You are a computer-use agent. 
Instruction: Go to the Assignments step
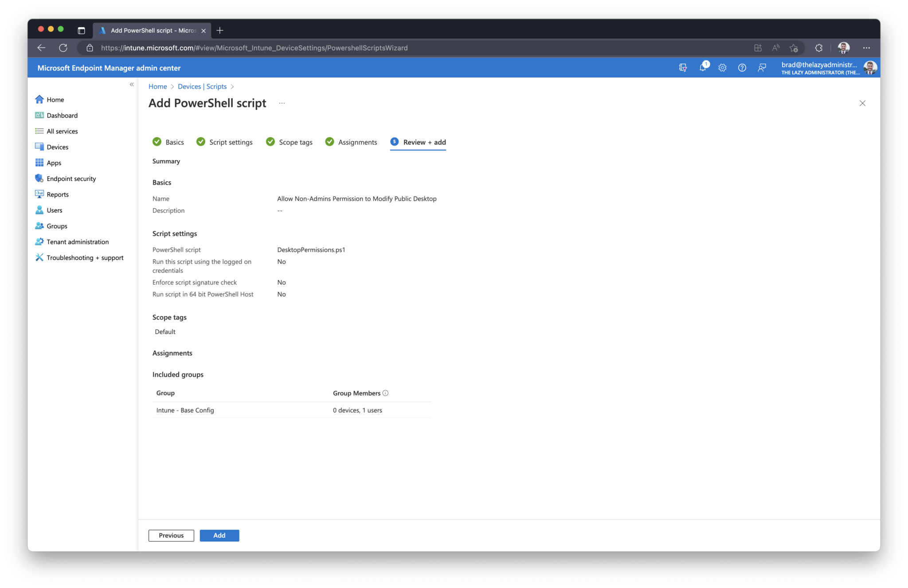pos(351,142)
